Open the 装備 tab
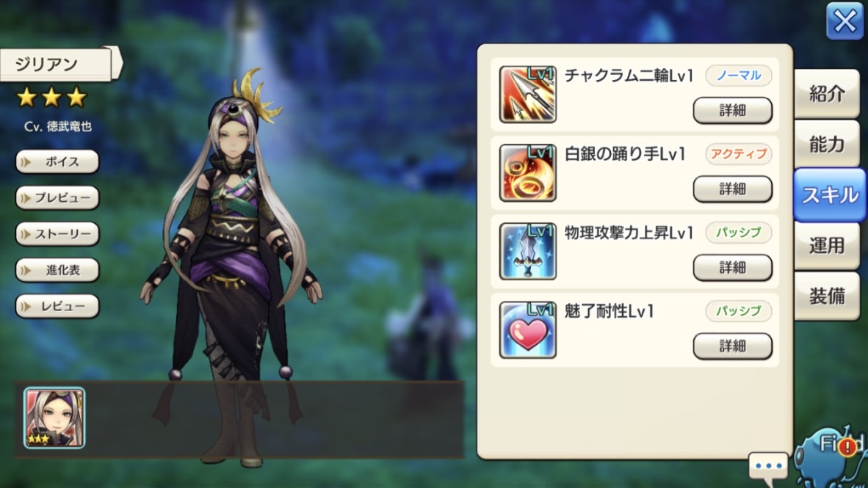Viewport: 868px width, 488px height. [826, 296]
